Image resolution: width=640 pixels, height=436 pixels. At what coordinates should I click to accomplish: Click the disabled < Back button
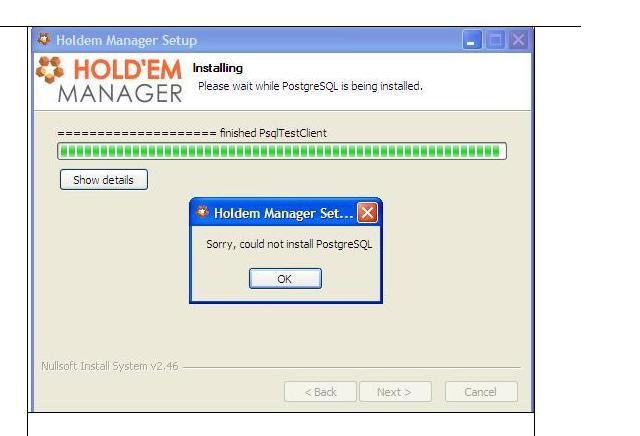(320, 392)
